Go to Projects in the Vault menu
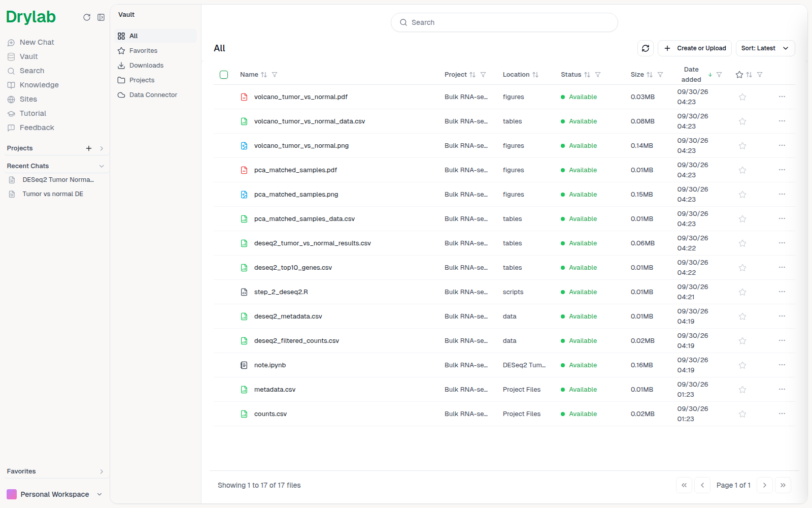Screen dimensions: 812x508 click(x=155, y=80)
